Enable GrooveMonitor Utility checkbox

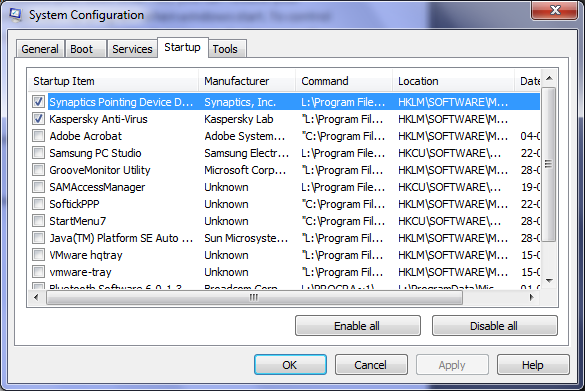[38, 170]
